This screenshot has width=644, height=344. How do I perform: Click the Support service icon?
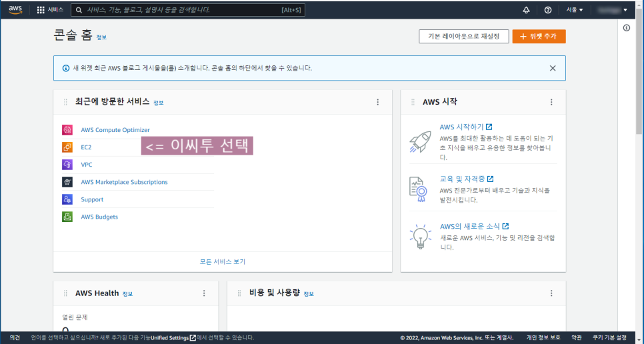tap(67, 199)
